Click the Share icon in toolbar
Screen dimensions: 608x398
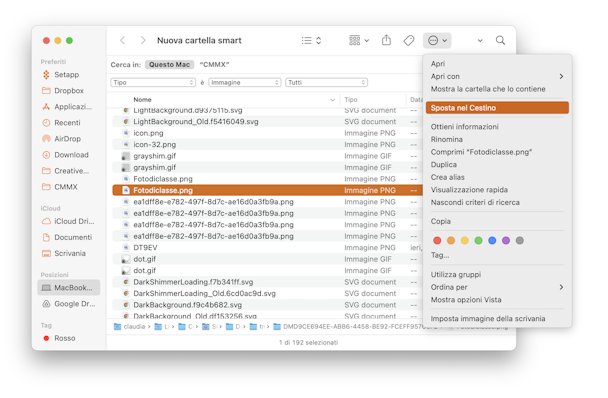tap(386, 40)
